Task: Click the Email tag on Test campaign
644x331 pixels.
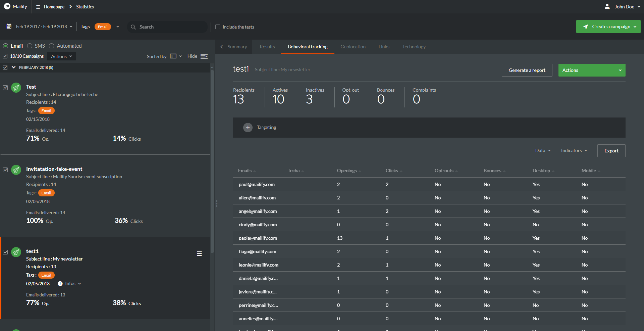Action: coord(46,111)
